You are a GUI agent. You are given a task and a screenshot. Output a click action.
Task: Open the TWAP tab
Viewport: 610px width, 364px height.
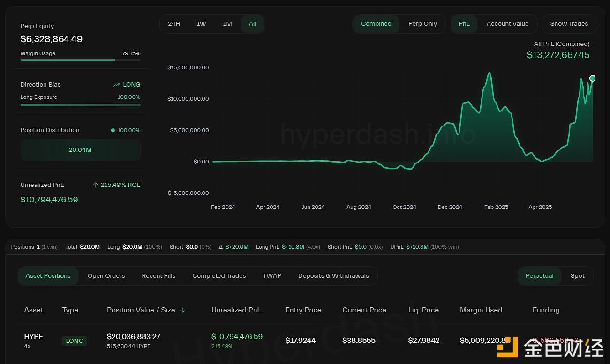pos(272,276)
